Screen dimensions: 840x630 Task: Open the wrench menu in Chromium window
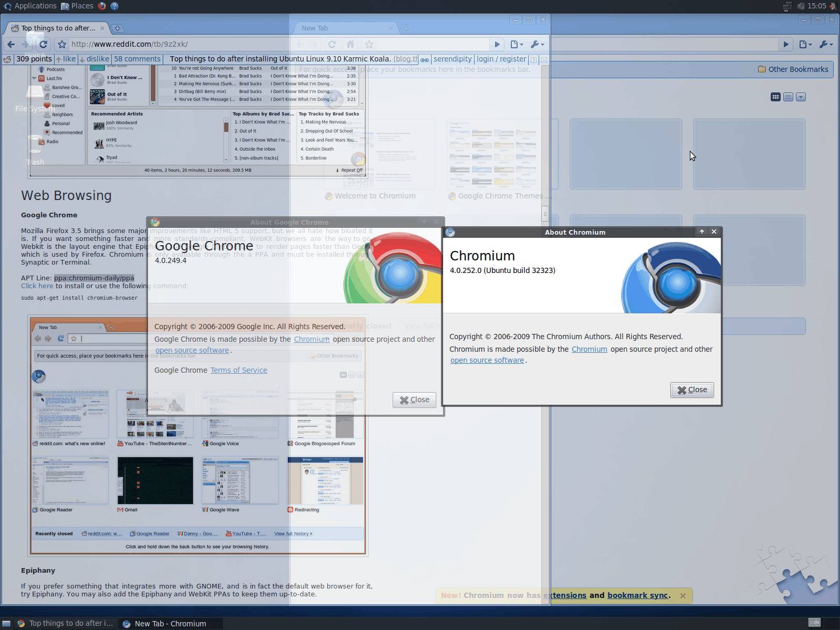[826, 44]
